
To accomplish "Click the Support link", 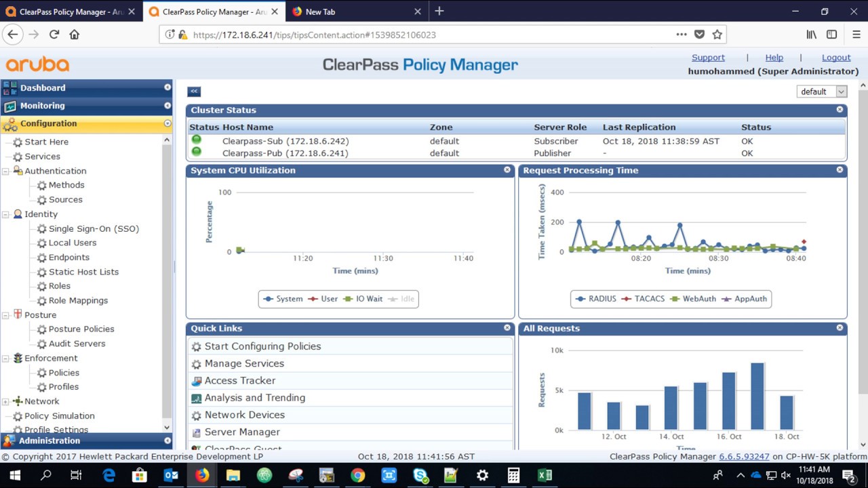I will [708, 58].
